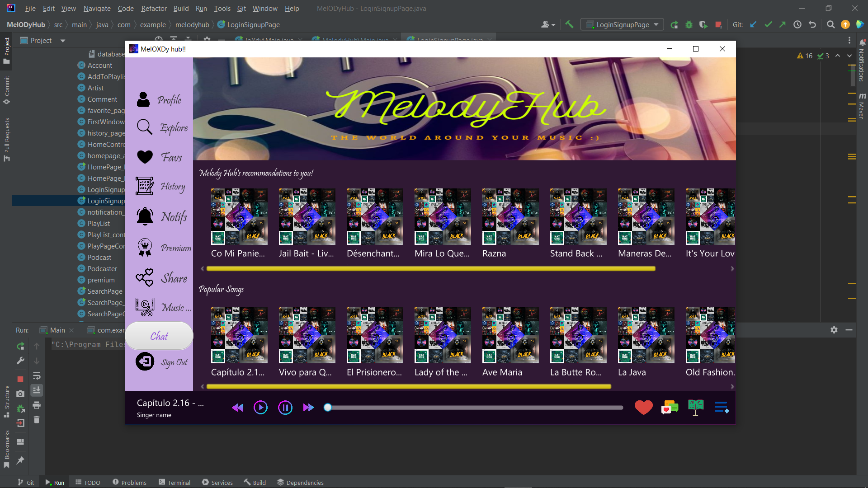Toggle red heart favorite on player
The width and height of the screenshot is (868, 488).
click(x=643, y=408)
